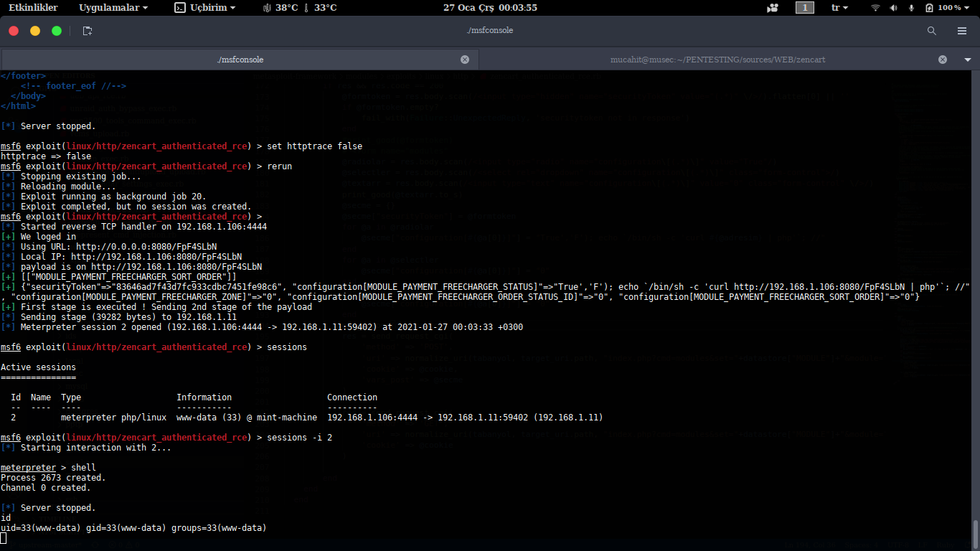980x551 pixels.
Task: Click the '<!-- footer_eof //-->' comment line
Action: (73, 86)
